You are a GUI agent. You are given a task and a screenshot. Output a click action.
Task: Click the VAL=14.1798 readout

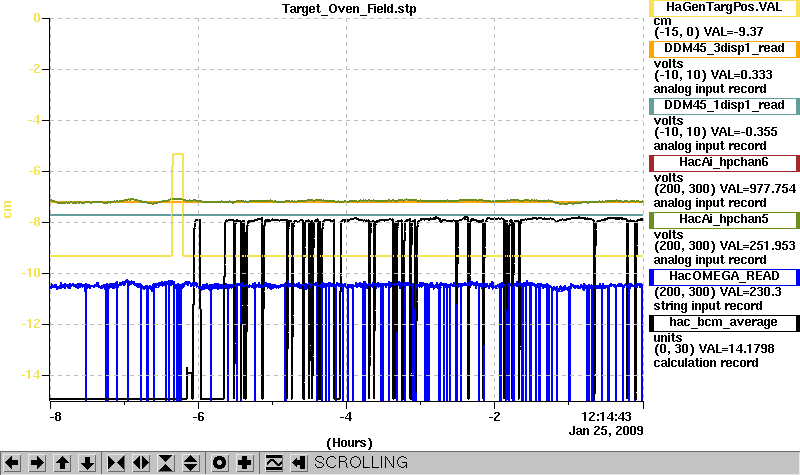click(x=737, y=349)
